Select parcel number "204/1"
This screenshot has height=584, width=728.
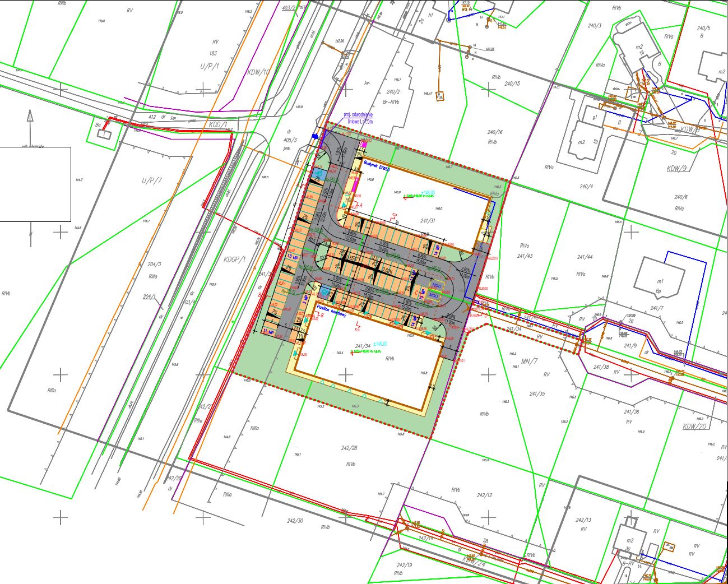[x=150, y=296]
